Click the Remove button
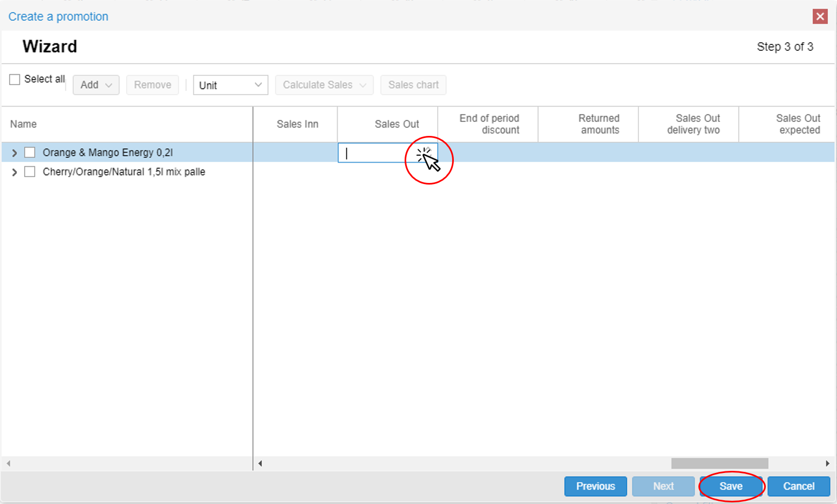This screenshot has width=837, height=504. [152, 85]
